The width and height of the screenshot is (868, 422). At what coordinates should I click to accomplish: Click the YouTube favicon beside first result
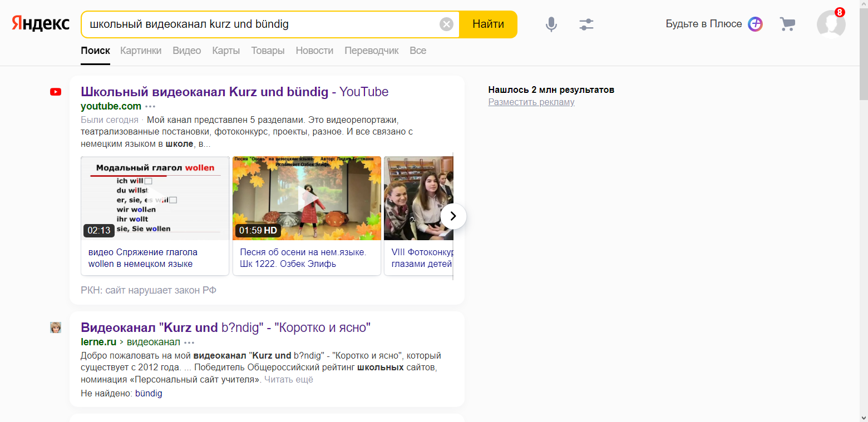[x=56, y=92]
